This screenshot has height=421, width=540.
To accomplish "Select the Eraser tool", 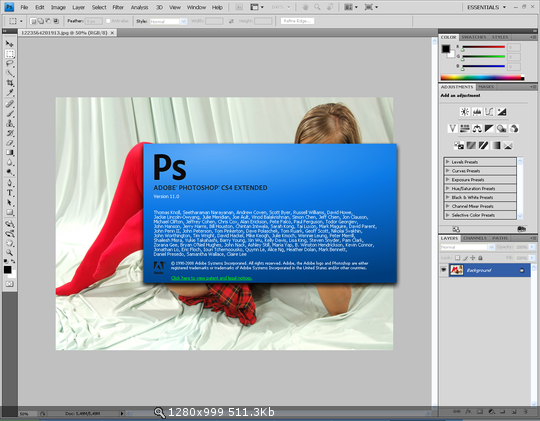I will pyautogui.click(x=10, y=143).
